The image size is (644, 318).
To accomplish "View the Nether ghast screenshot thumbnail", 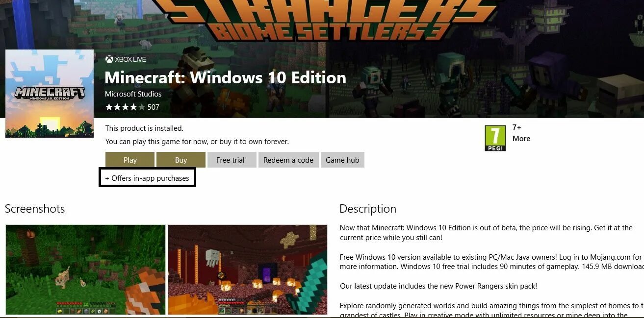I will point(248,269).
